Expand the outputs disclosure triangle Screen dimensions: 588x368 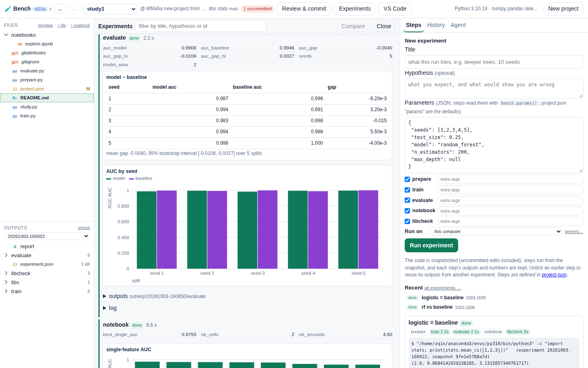coord(105,296)
